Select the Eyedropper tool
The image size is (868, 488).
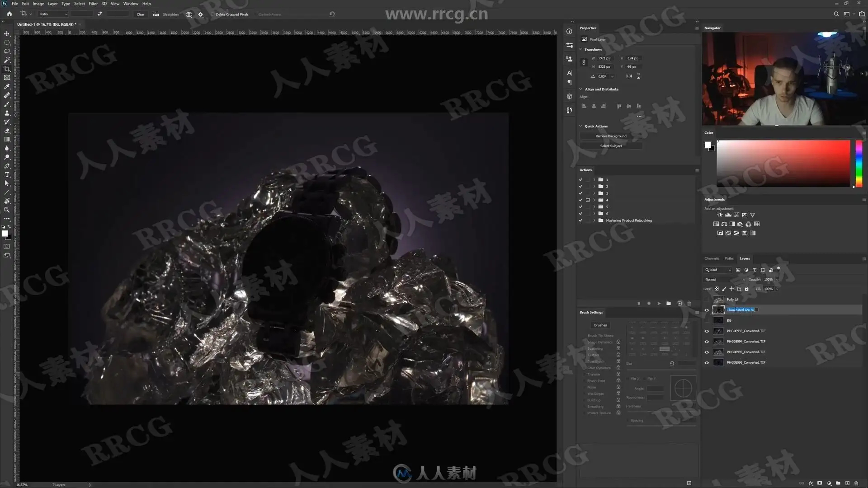coord(7,86)
